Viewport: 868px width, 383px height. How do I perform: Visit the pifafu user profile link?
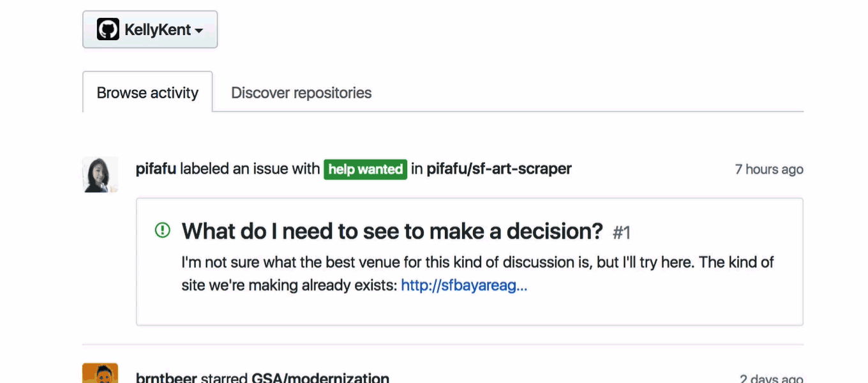156,169
